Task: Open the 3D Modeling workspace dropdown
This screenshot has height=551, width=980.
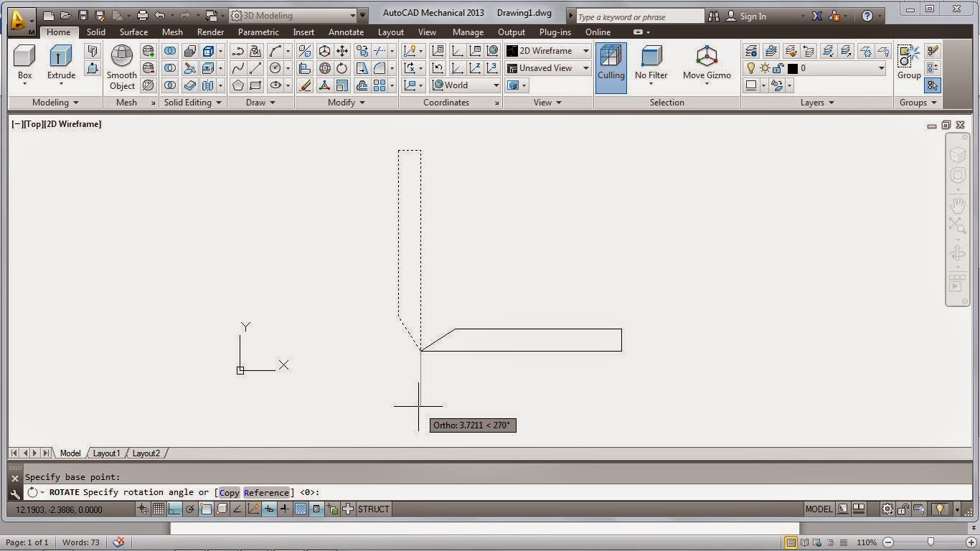Action: [x=293, y=15]
